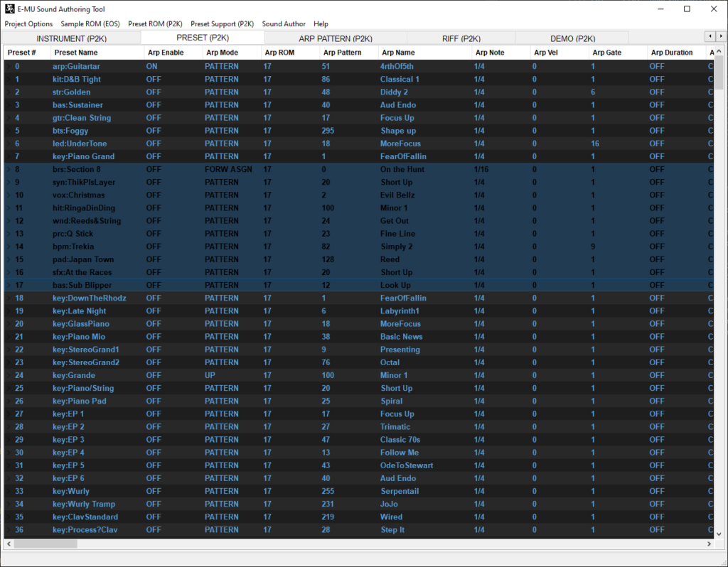This screenshot has height=567, width=728.
Task: Open the Sample ROM (EOS) menu
Action: click(90, 23)
